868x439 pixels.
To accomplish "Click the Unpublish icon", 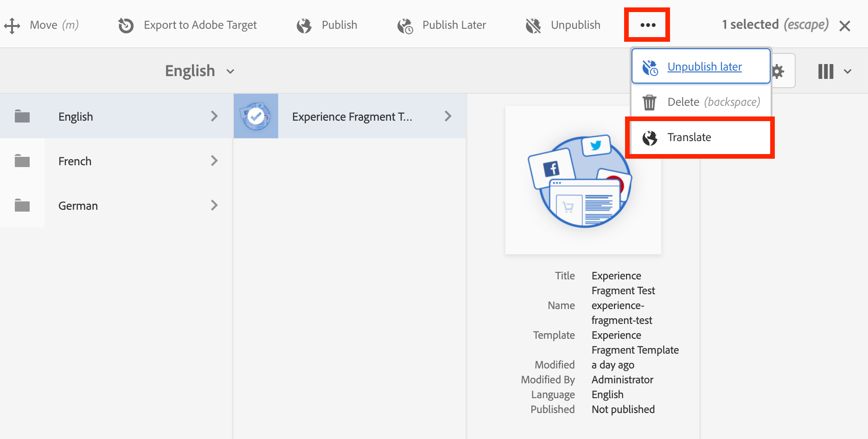I will (x=532, y=25).
